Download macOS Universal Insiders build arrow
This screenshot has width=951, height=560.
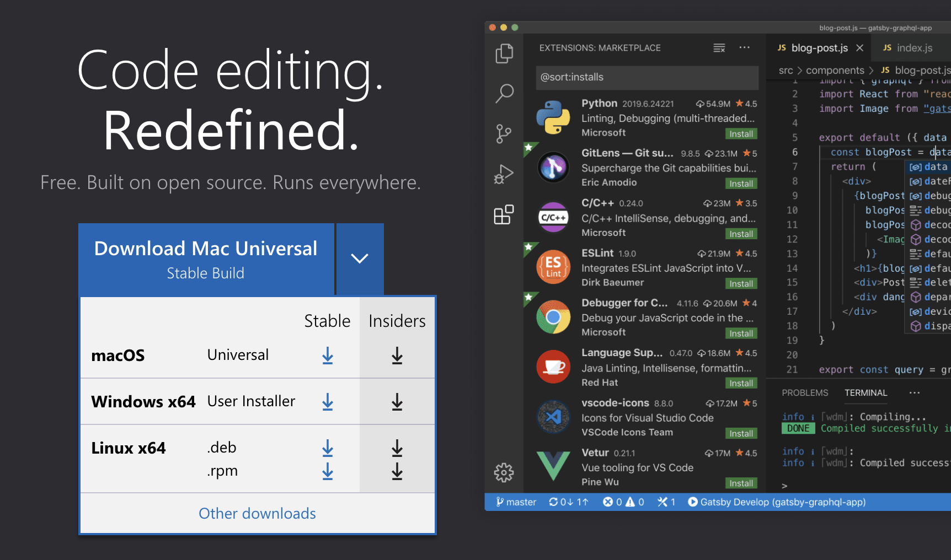397,356
